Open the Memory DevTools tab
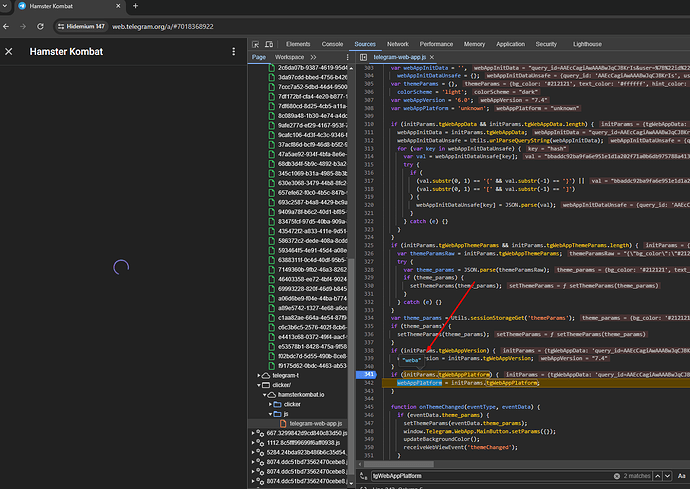The width and height of the screenshot is (690, 489). 474,44
